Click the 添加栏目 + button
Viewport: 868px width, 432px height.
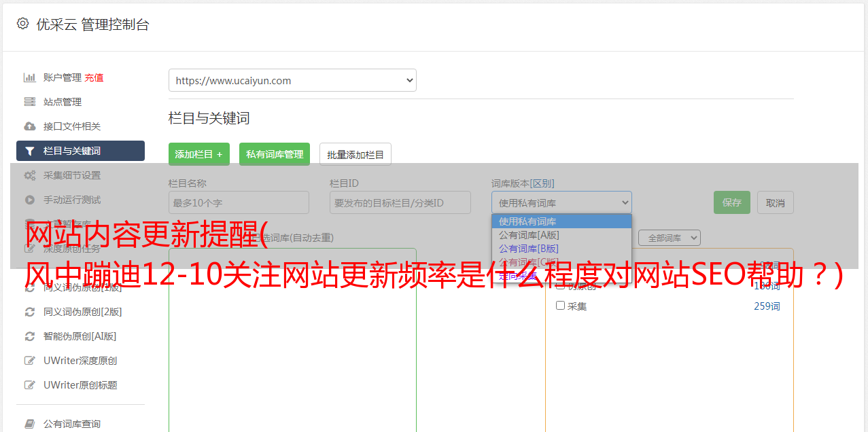[x=199, y=154]
